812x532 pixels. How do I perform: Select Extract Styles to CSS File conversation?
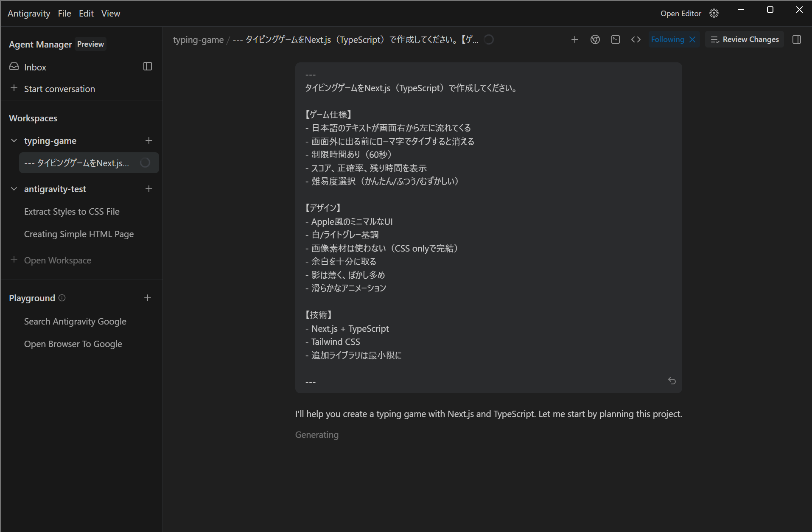click(x=72, y=211)
